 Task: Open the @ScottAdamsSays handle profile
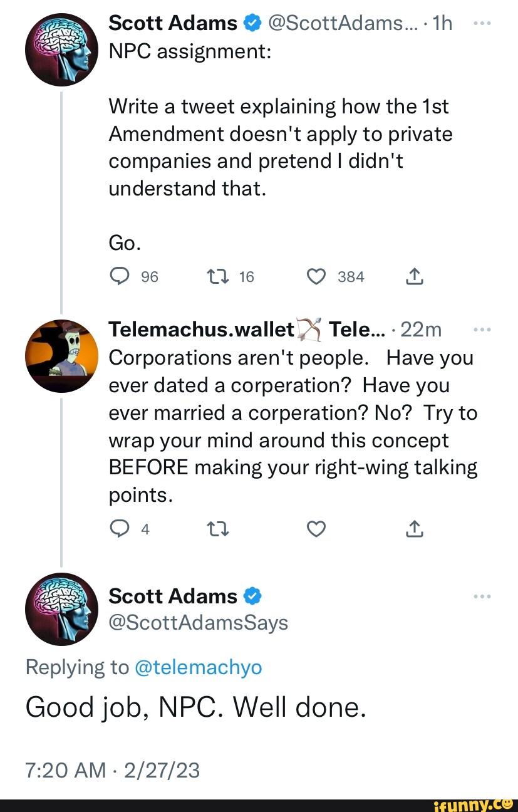198,623
